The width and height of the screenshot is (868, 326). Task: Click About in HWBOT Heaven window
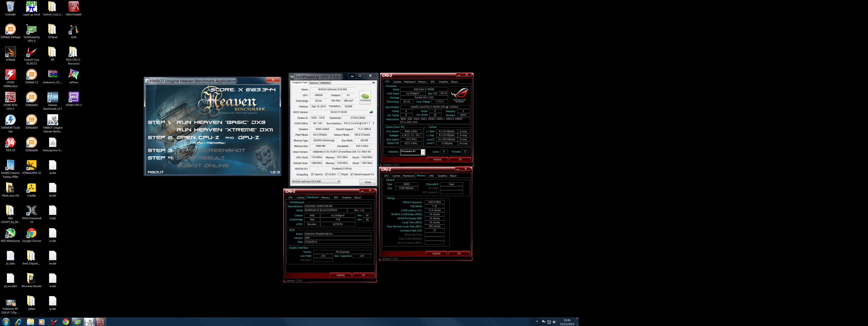(x=155, y=172)
